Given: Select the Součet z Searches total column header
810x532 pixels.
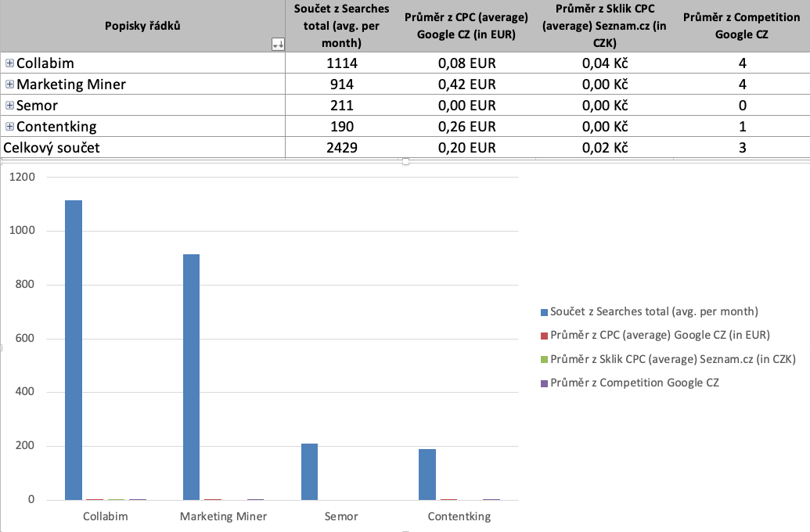Looking at the screenshot, I should pos(341,26).
